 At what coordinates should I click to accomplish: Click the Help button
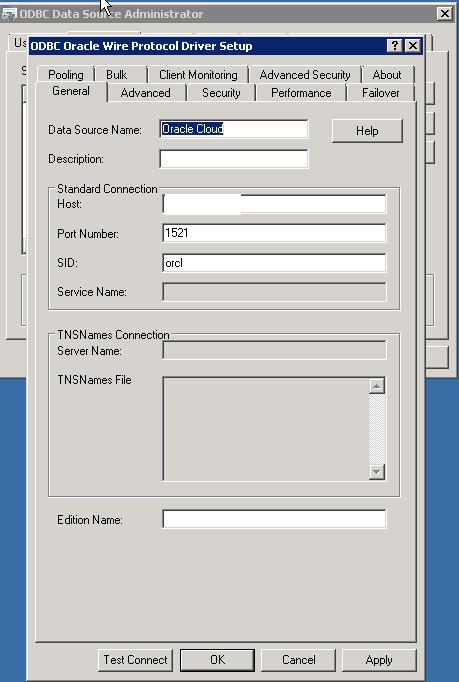pos(367,131)
